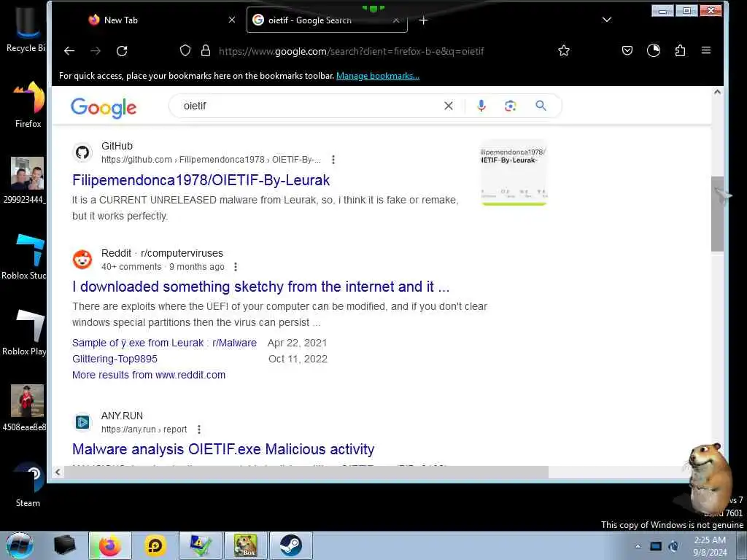747x560 pixels.
Task: Click the hamster desktop pet
Action: pyautogui.click(x=708, y=478)
